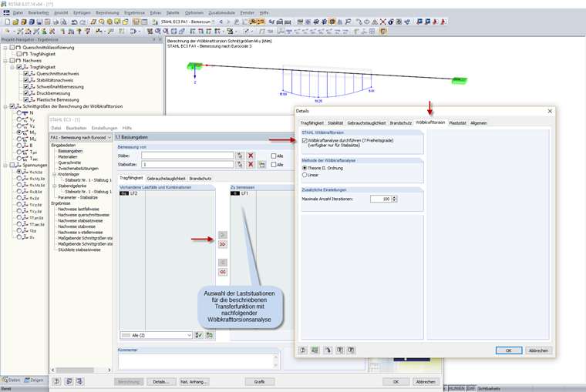Open FA1 Bemessung nach Eurocode dropdown
This screenshot has width=586, height=392.
point(109,138)
